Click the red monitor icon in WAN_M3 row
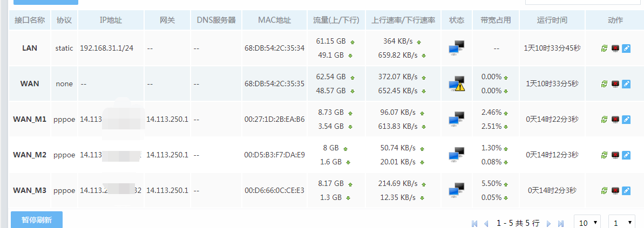The width and height of the screenshot is (644, 228). click(615, 190)
